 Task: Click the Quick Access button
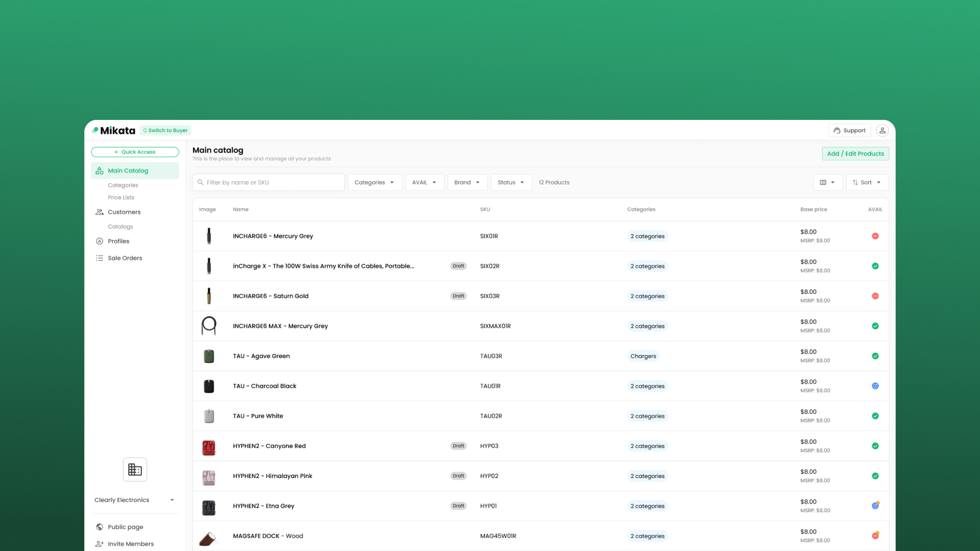(x=135, y=152)
